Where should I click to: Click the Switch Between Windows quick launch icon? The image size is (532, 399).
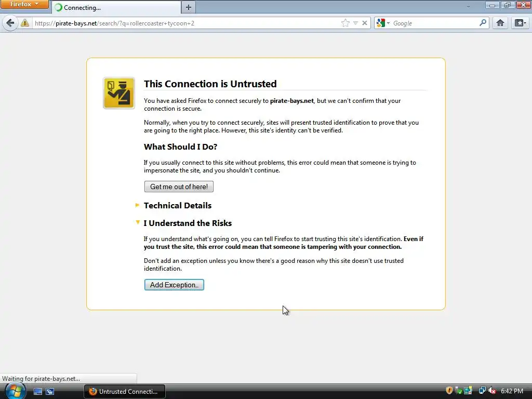click(50, 391)
